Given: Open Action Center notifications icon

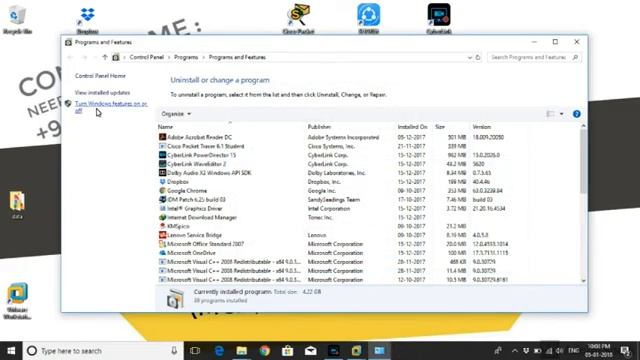Looking at the screenshot, I should tap(625, 351).
